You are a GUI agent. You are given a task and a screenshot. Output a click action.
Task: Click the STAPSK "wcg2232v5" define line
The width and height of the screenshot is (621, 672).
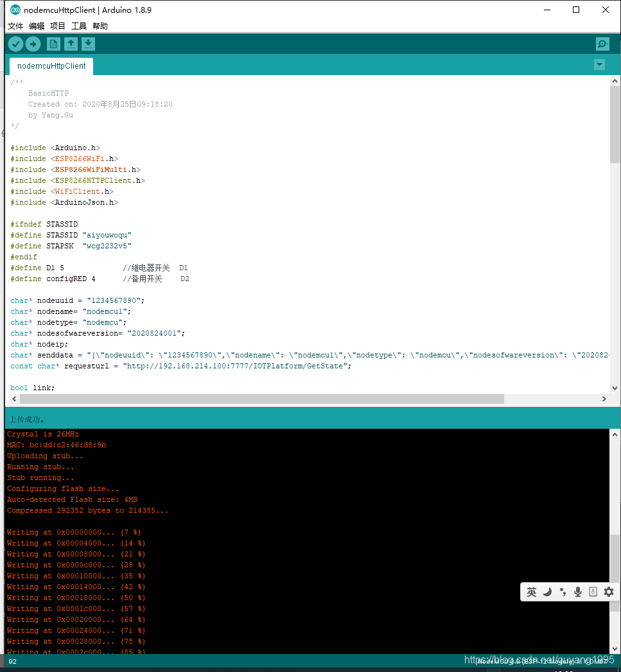point(71,246)
